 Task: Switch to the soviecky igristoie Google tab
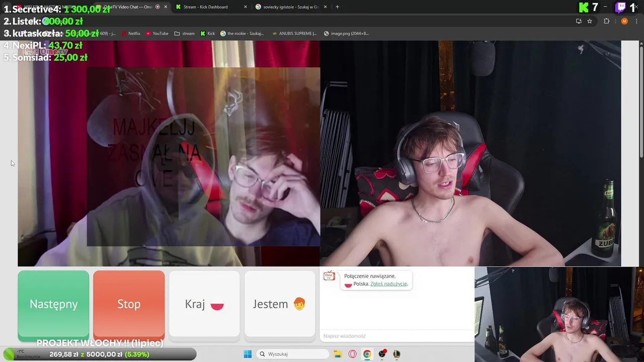[x=291, y=7]
